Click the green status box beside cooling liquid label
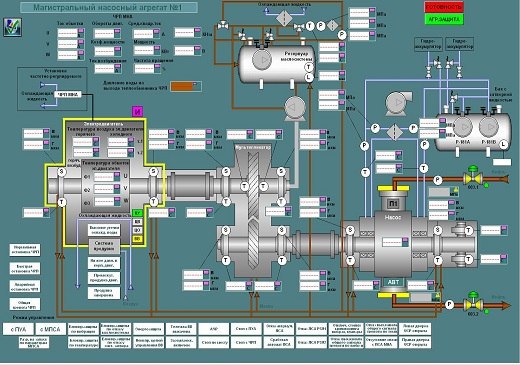Viewport: 520px width, 365px height. point(137,213)
